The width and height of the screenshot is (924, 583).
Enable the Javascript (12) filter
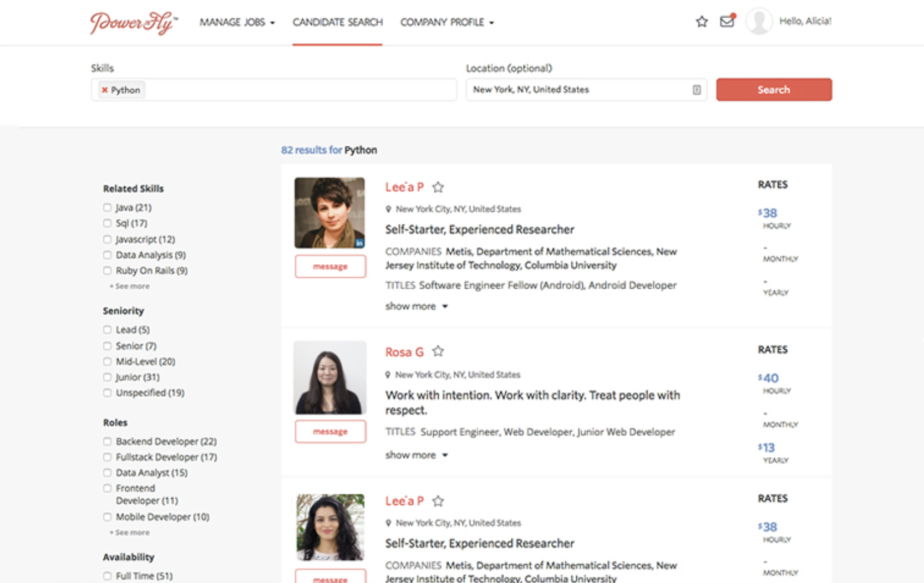(x=107, y=239)
